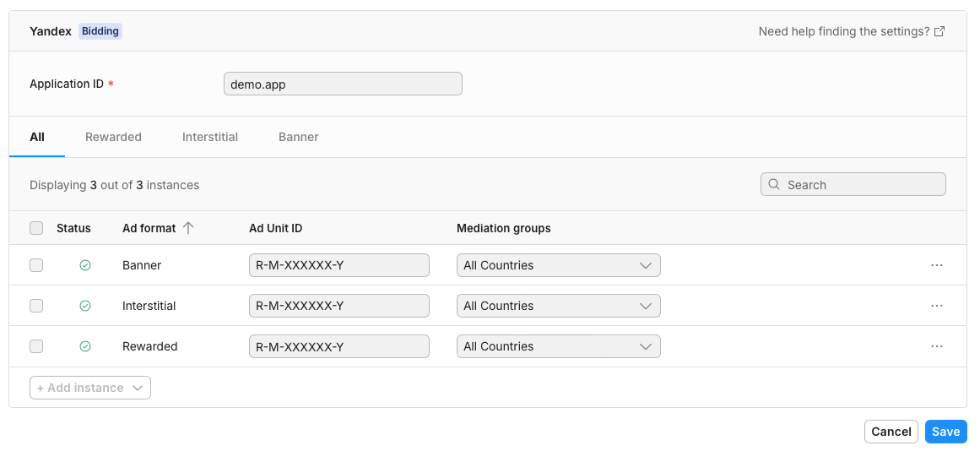This screenshot has width=980, height=462.
Task: Click the Application ID label
Action: pyautogui.click(x=67, y=84)
